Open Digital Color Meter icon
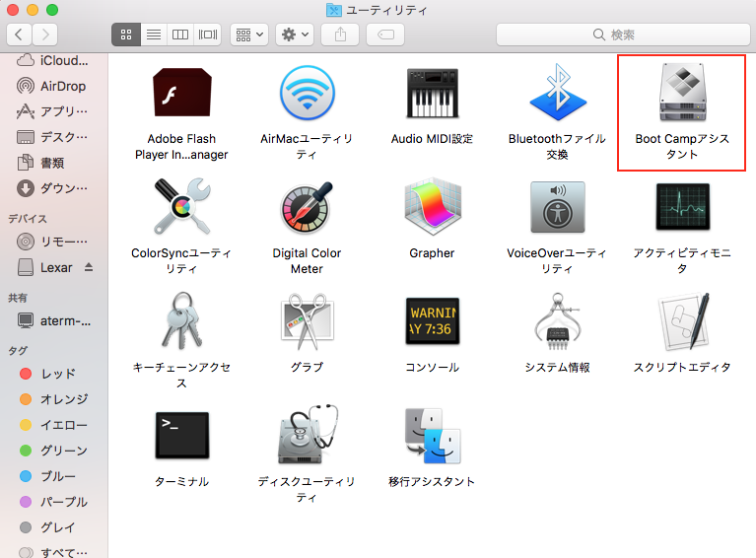 tap(308, 207)
